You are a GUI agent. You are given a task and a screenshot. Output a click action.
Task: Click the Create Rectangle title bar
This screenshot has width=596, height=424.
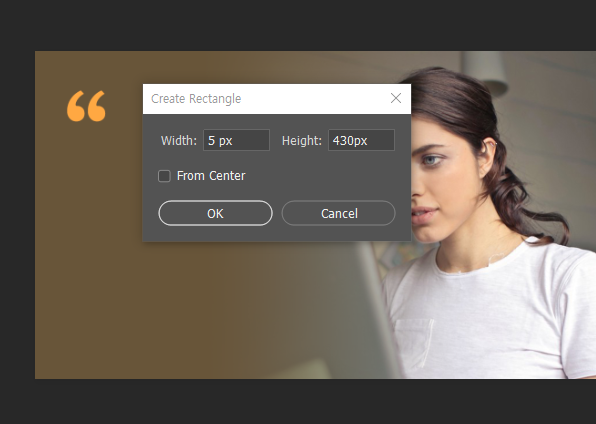[277, 99]
